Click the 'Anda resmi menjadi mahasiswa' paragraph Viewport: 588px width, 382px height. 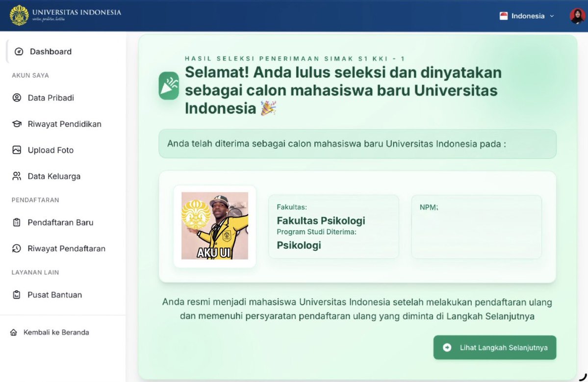click(x=357, y=309)
